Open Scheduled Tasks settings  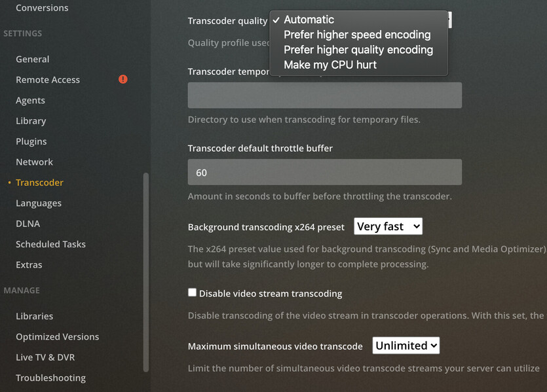50,244
